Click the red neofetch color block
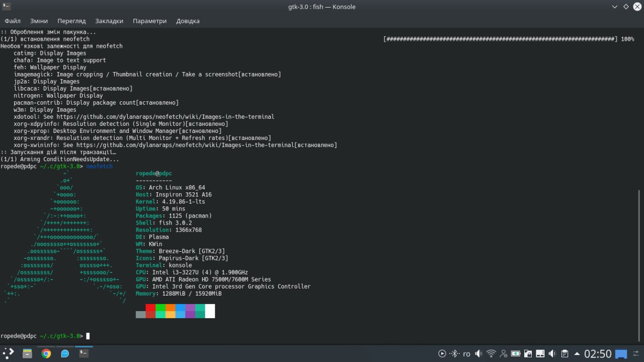The width and height of the screenshot is (644, 362). click(150, 307)
